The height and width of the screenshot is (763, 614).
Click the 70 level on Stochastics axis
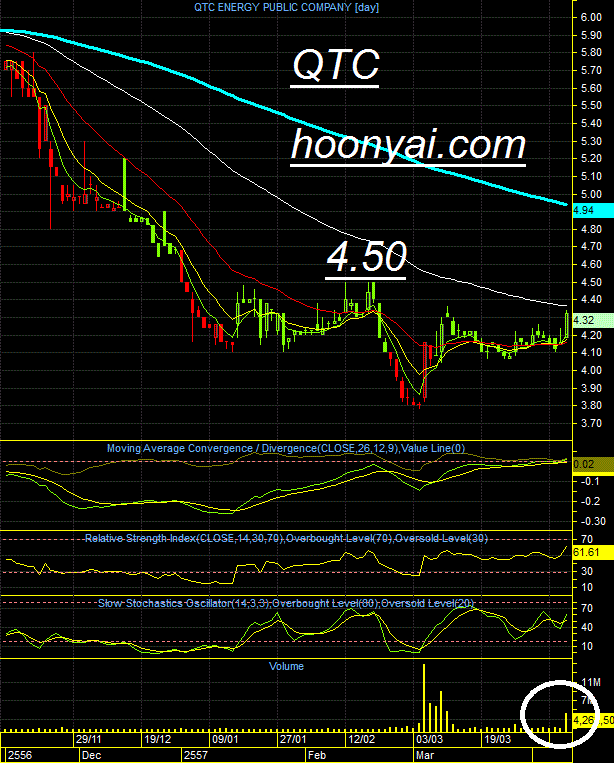click(x=587, y=609)
